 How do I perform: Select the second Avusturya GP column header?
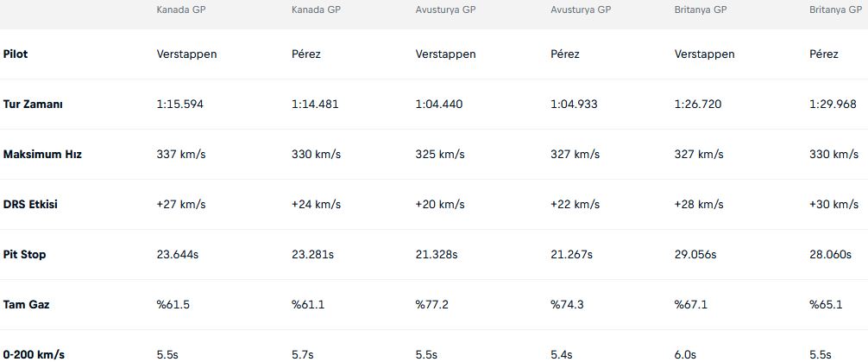pos(581,10)
